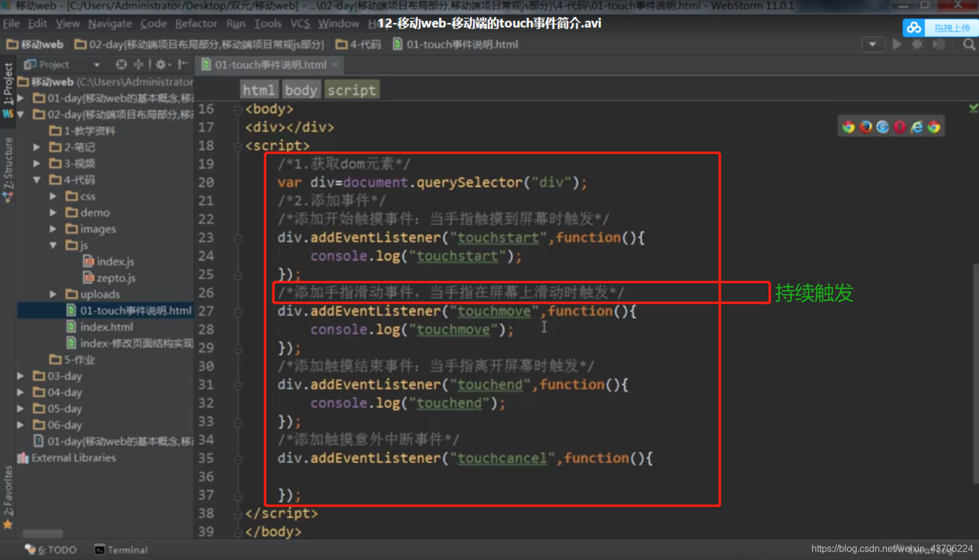Expand the 03-day folder arrow
This screenshot has width=979, height=560.
coord(21,376)
